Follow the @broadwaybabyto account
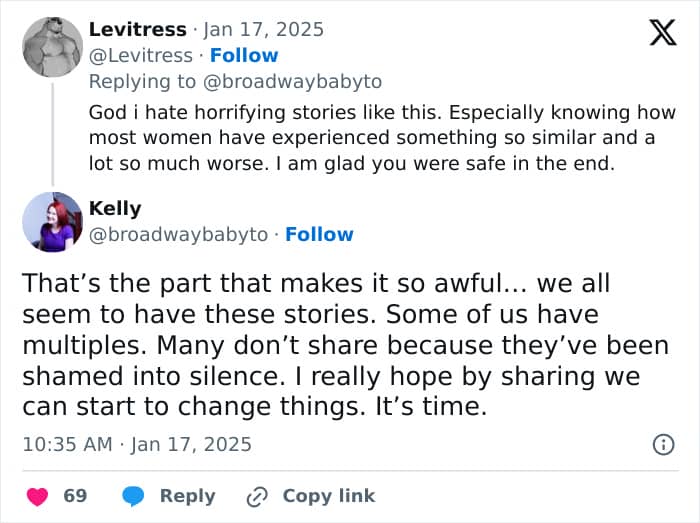700x523 pixels. (319, 234)
